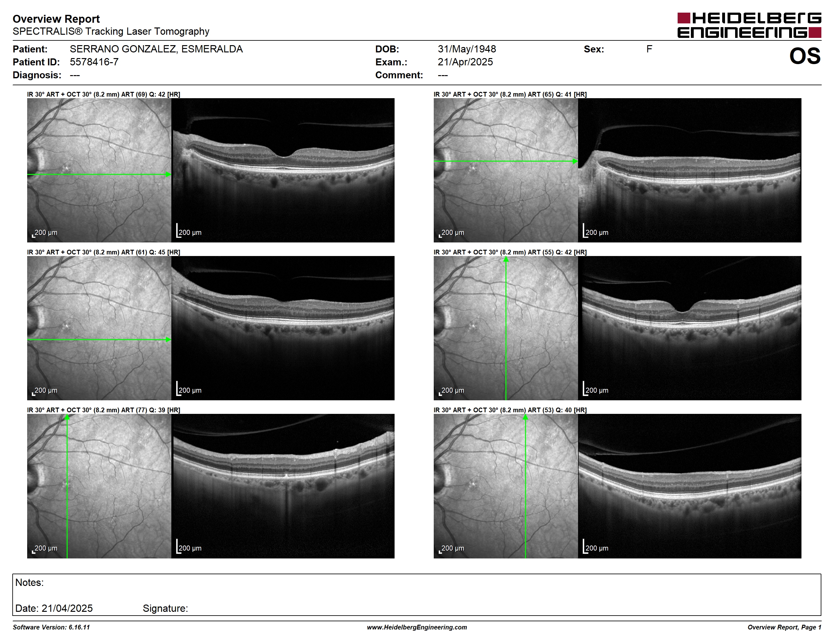Click the OS eye label
This screenshot has width=834, height=644.
click(805, 56)
